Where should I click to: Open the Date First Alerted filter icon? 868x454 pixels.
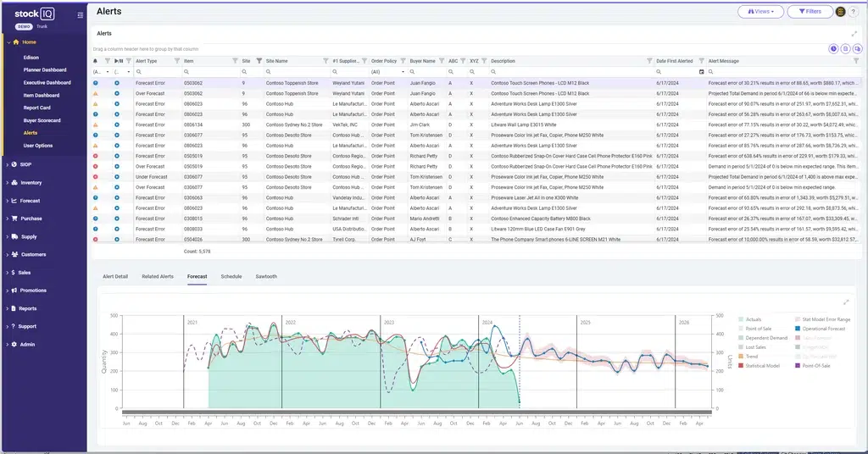point(701,61)
